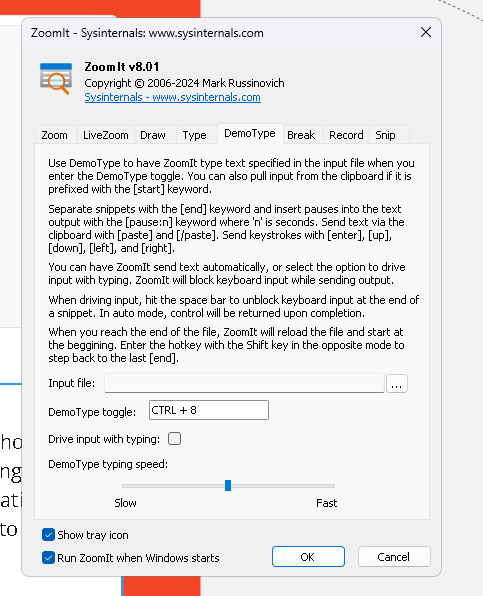Disable Run ZoomIt when Windows starts

tap(48, 558)
